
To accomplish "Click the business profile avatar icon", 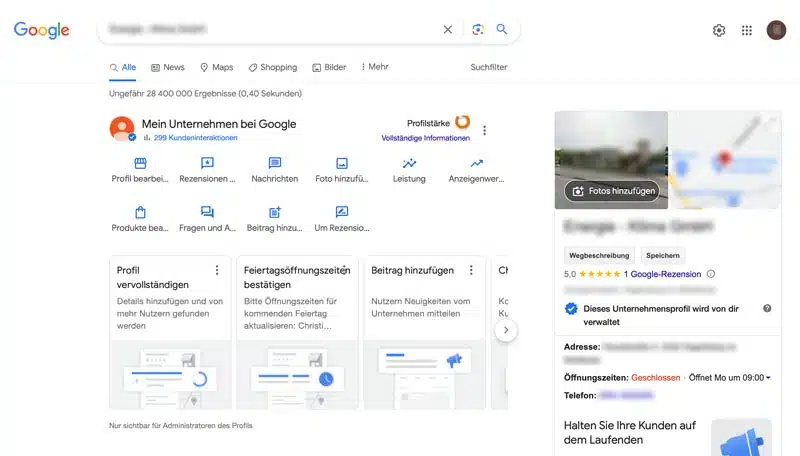I will [122, 129].
